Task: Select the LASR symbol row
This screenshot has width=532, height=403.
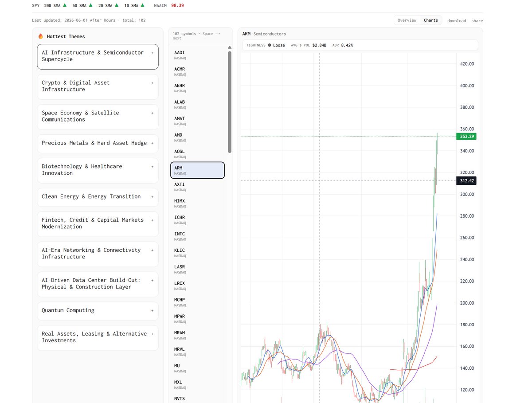Action: [x=198, y=269]
